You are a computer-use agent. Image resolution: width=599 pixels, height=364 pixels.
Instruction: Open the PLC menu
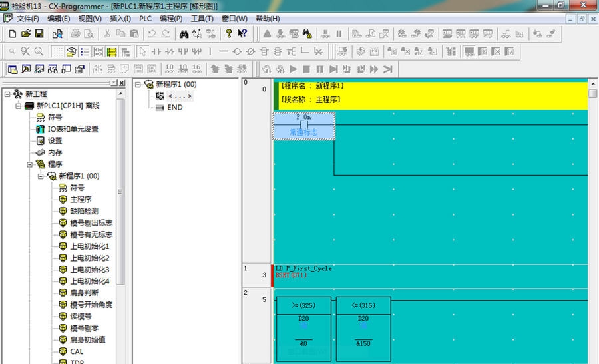point(145,18)
